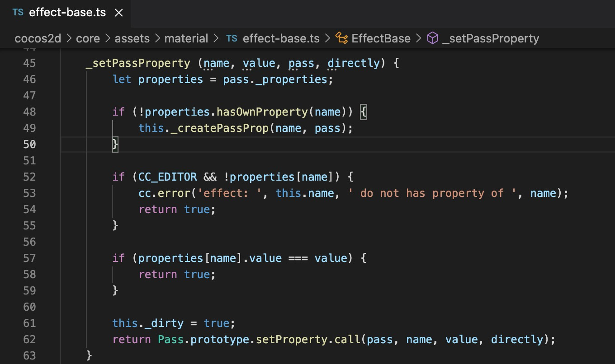Open the assets breadcrumb dropdown

pyautogui.click(x=132, y=38)
